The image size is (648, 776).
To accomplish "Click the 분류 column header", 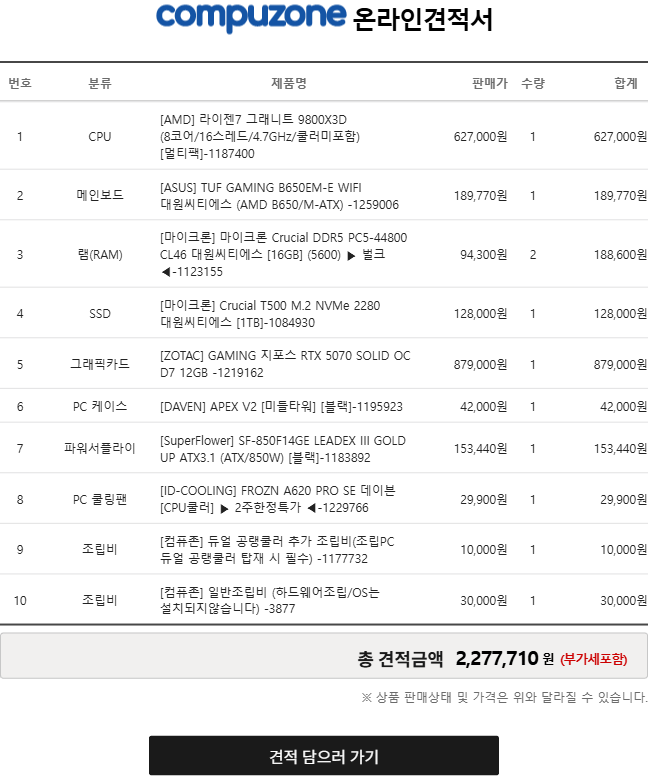I will [x=100, y=83].
